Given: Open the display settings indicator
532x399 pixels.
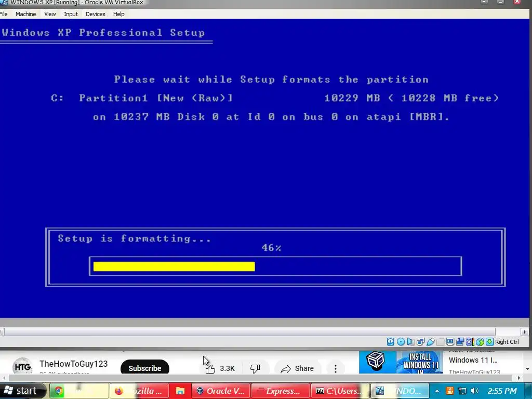Looking at the screenshot, I should [x=450, y=342].
